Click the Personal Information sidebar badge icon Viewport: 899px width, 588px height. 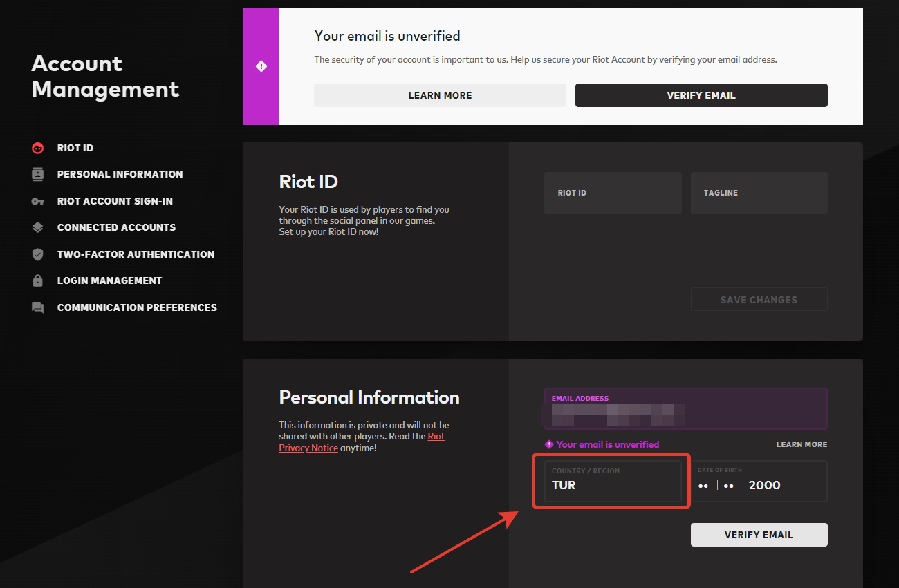(x=38, y=174)
